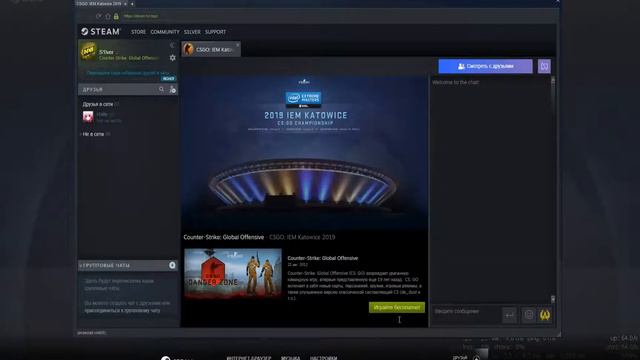Open a new browser tab
This screenshot has height=360, width=640.
[x=132, y=4]
